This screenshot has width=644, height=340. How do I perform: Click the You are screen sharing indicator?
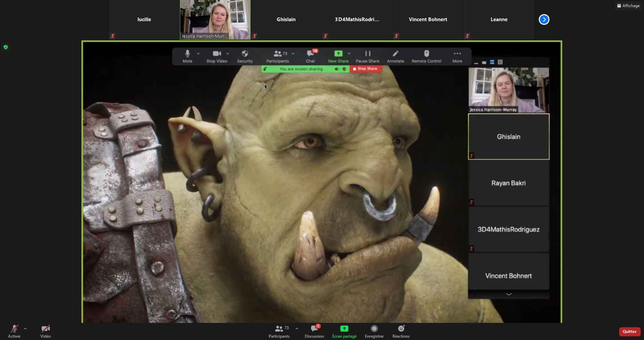301,69
